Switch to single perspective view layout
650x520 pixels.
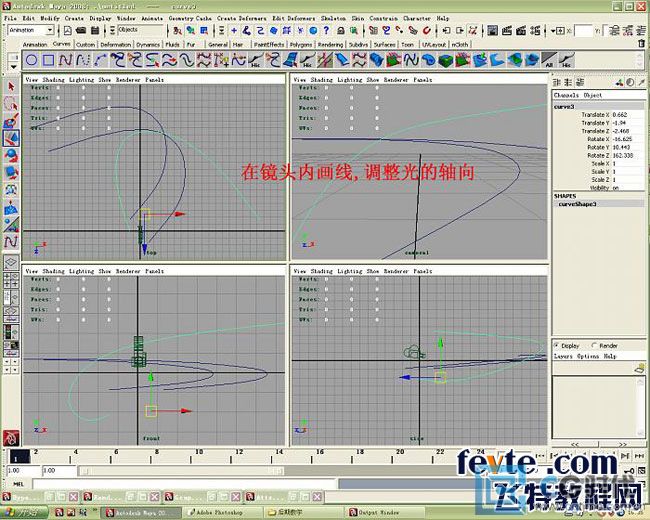pyautogui.click(x=11, y=260)
